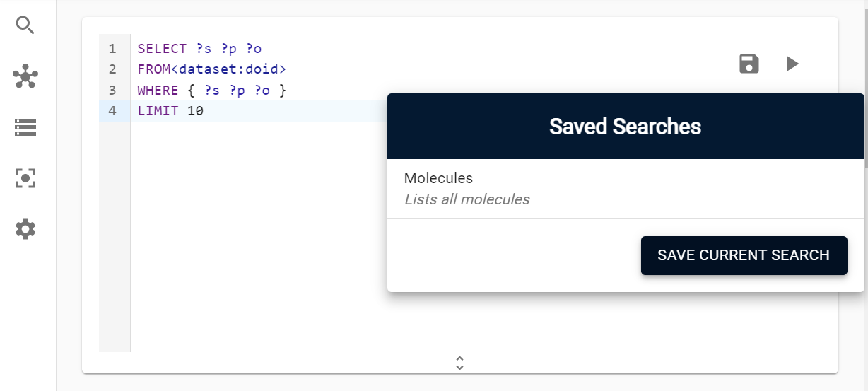Open the graph network view icon

point(25,76)
